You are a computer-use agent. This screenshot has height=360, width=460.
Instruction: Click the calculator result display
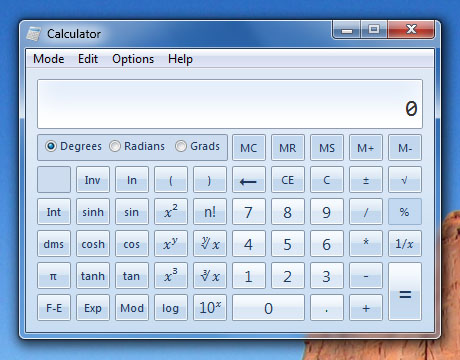pyautogui.click(x=230, y=104)
